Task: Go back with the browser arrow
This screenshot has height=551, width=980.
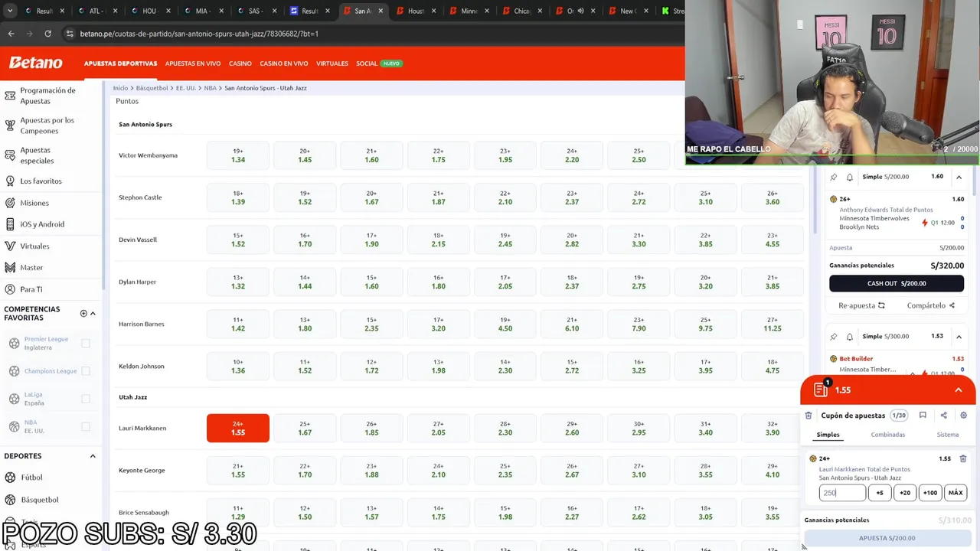Action: click(x=11, y=34)
